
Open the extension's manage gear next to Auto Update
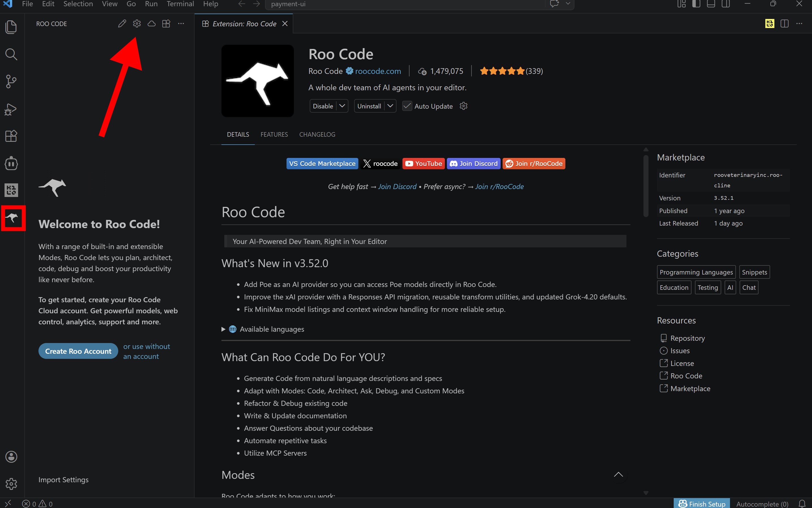click(x=463, y=106)
